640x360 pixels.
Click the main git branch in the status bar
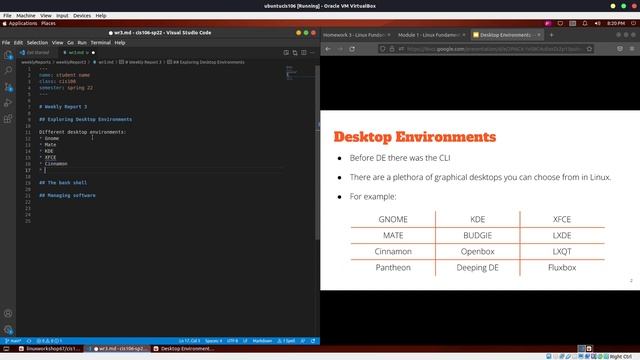(13, 341)
